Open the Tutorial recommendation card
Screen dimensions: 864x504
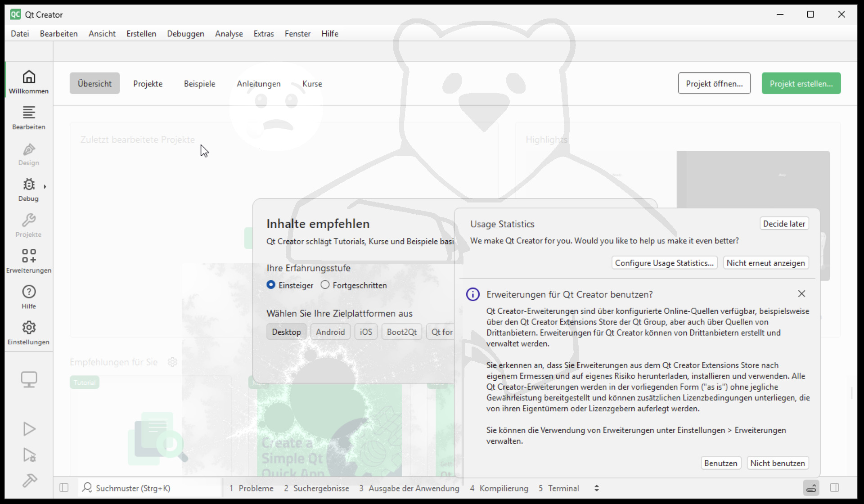[x=151, y=426]
